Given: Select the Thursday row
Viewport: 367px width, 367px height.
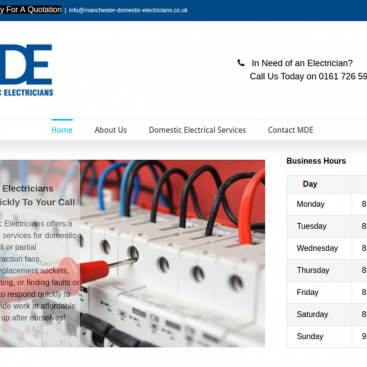Looking at the screenshot, I should 327,270.
